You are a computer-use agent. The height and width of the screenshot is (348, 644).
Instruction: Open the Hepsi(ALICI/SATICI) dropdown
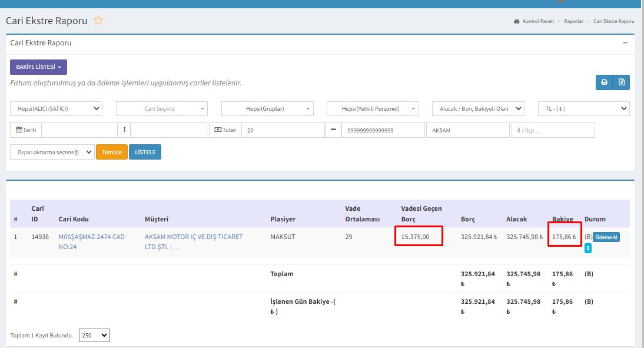[57, 109]
